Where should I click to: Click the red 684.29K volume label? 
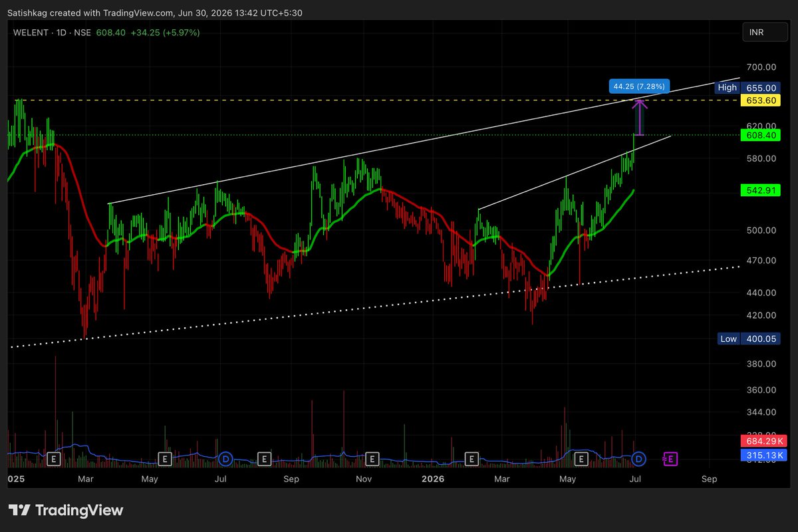(763, 442)
